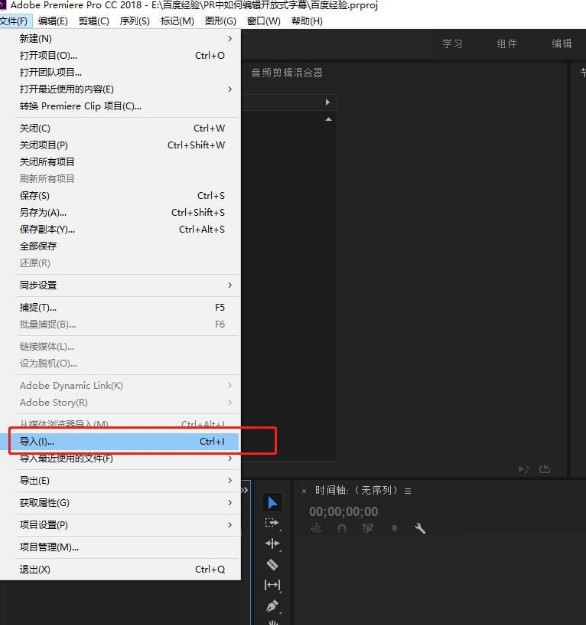Image resolution: width=586 pixels, height=625 pixels.
Task: Toggle nest-or-individual-clips insert icon
Action: pos(316,529)
